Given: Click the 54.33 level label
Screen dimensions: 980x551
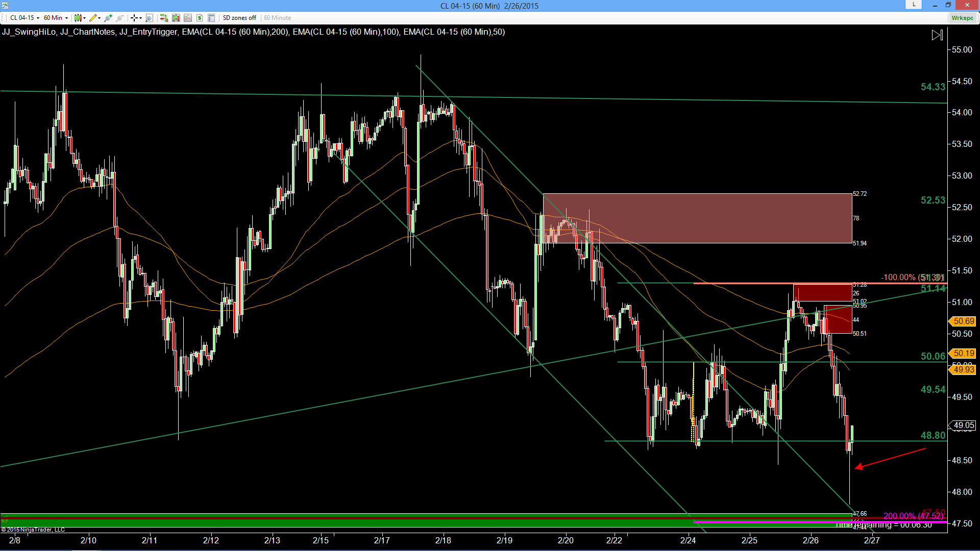Looking at the screenshot, I should point(933,87).
